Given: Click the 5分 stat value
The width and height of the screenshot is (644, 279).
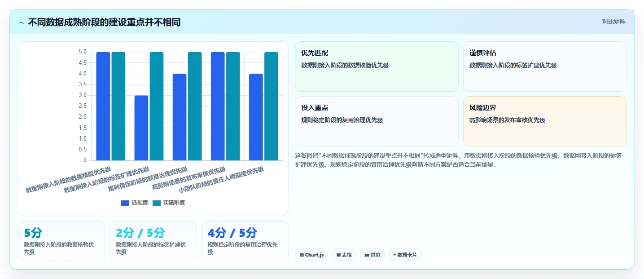Looking at the screenshot, I should [x=33, y=233].
